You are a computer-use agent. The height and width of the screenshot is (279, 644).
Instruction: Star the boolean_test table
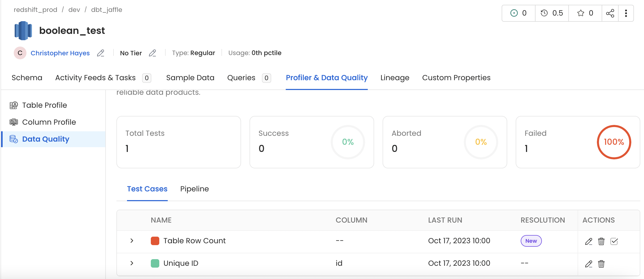(580, 13)
